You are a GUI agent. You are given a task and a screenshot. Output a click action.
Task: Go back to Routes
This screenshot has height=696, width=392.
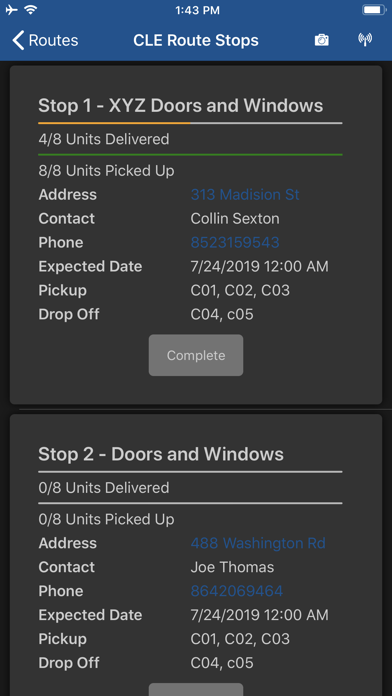[x=45, y=40]
